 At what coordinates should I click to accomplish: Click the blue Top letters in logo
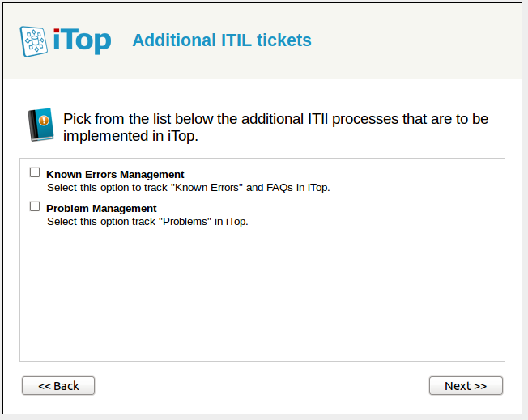pos(89,40)
